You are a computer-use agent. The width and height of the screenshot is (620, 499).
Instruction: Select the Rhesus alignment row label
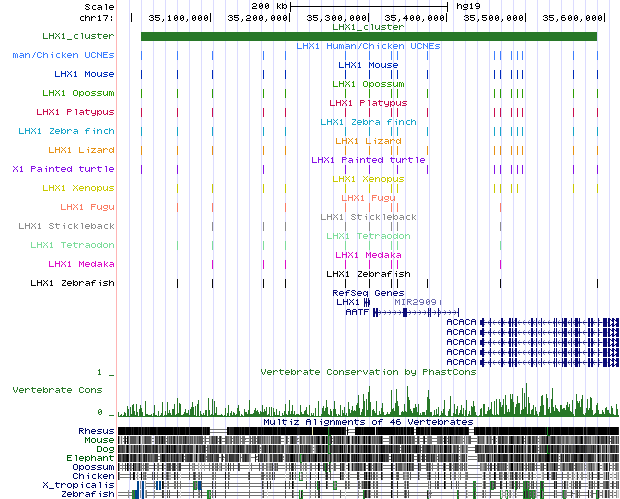pyautogui.click(x=96, y=431)
